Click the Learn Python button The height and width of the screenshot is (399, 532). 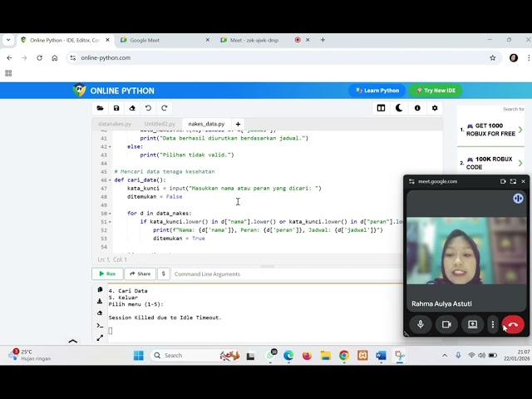tap(377, 91)
